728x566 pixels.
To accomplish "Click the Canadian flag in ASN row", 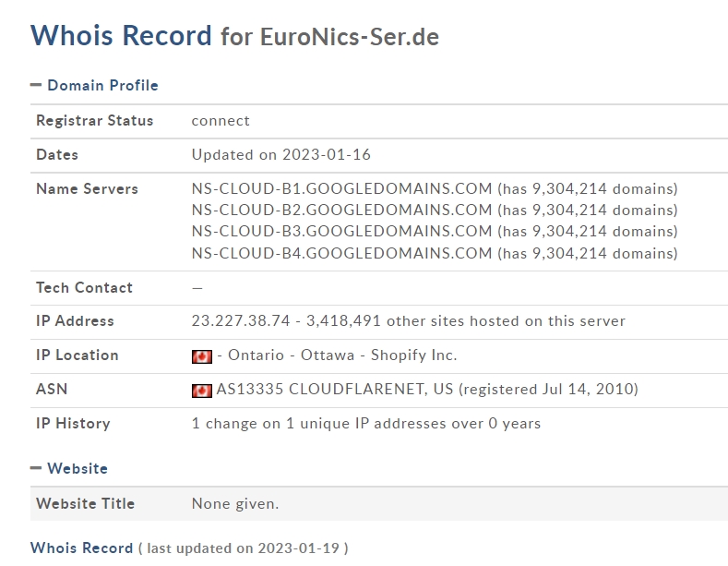I will click(201, 391).
